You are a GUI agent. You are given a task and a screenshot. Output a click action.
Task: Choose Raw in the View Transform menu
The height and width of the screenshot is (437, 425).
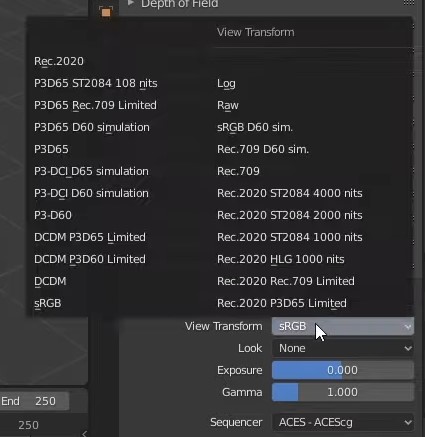(228, 105)
